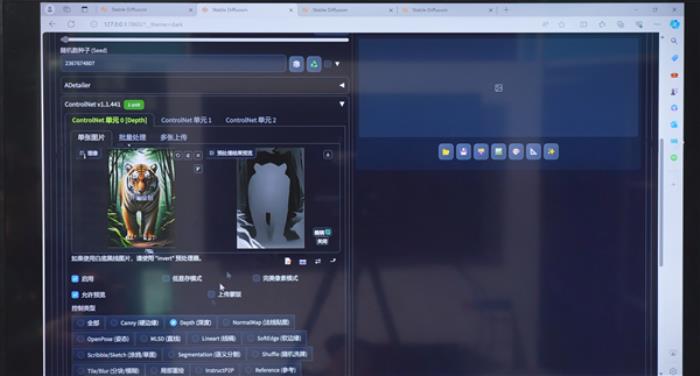700x376 pixels.
Task: Click the browser address bar
Action: point(312,24)
